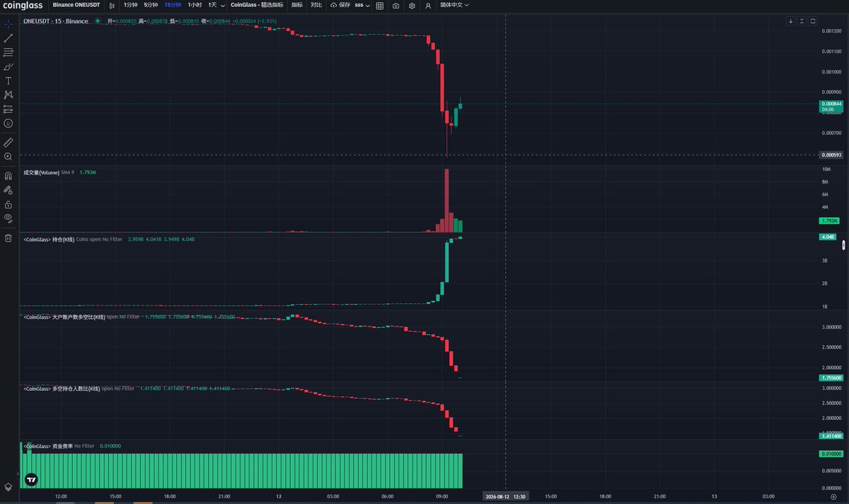Click the 4.04B open interest value label
The height and width of the screenshot is (504, 849).
click(x=828, y=237)
